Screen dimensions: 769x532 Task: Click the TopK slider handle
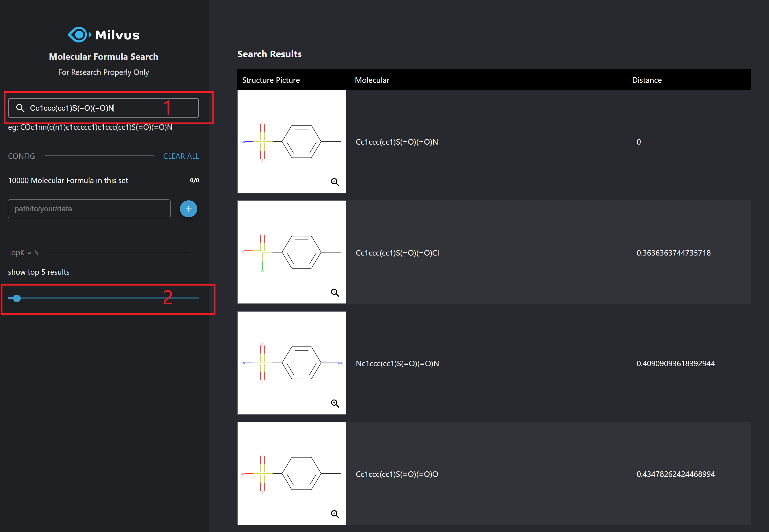(x=17, y=298)
